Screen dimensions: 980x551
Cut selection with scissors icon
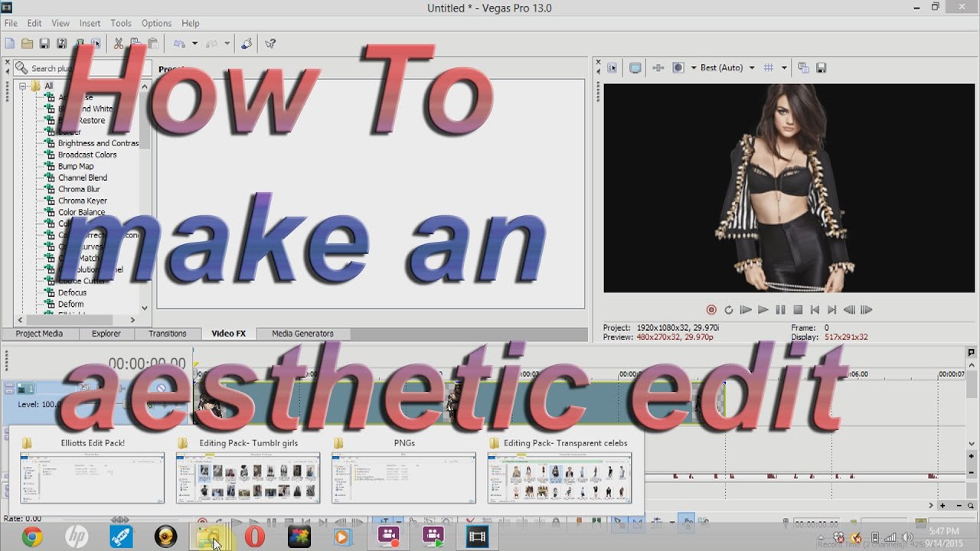119,44
